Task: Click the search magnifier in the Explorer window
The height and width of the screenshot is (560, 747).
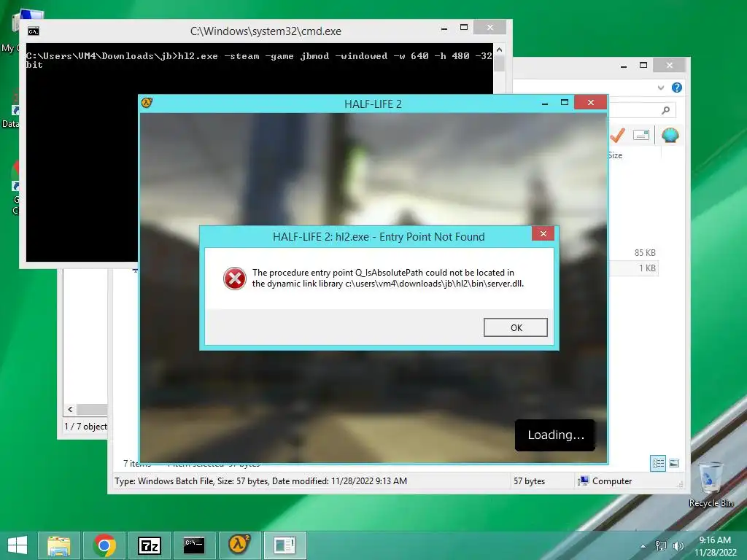Action: [665, 111]
